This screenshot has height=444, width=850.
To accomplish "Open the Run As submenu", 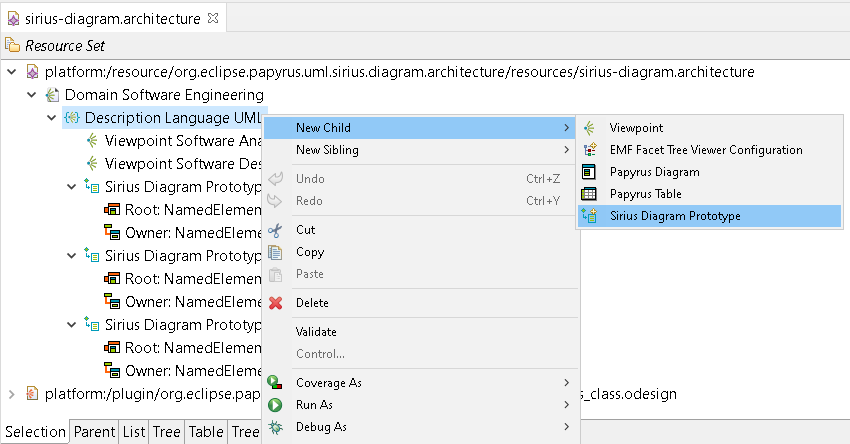I will pos(421,404).
